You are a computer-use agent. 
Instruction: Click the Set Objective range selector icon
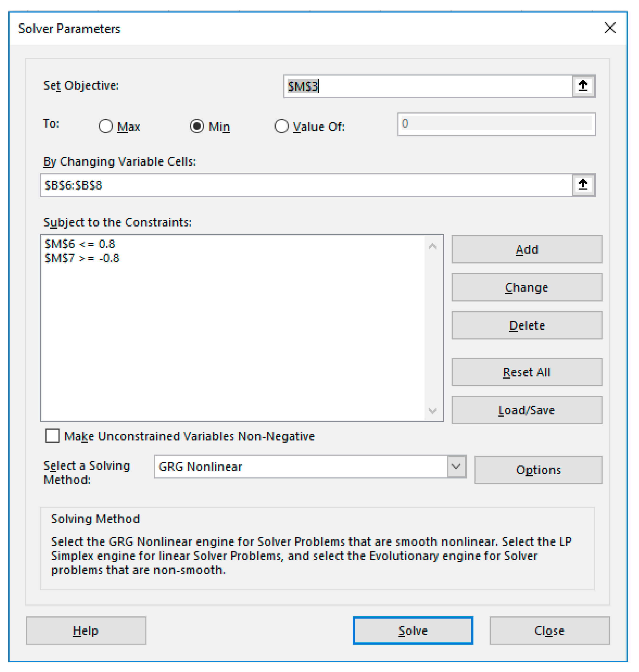click(x=583, y=86)
